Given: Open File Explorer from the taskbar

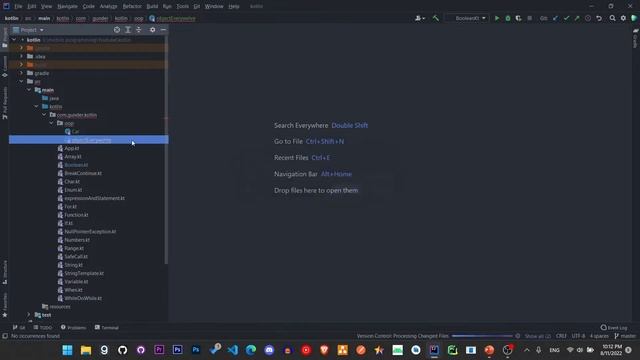Looking at the screenshot, I should 86,350.
